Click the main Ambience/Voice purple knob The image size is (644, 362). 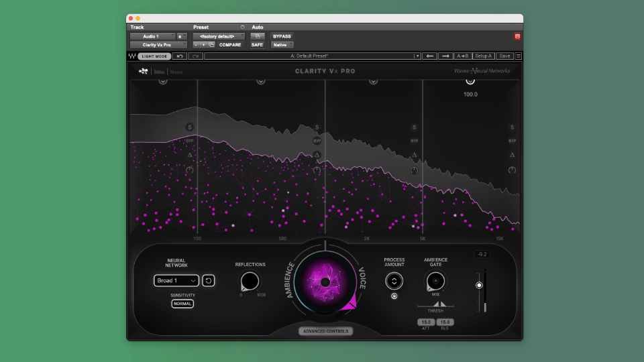pos(325,282)
